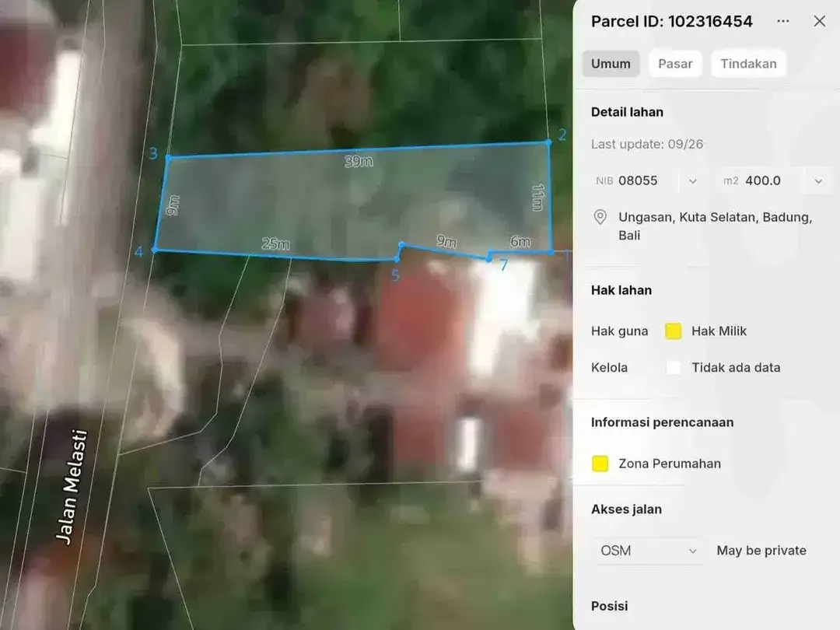Switch to the Umum tab
The width and height of the screenshot is (840, 630).
coord(611,64)
